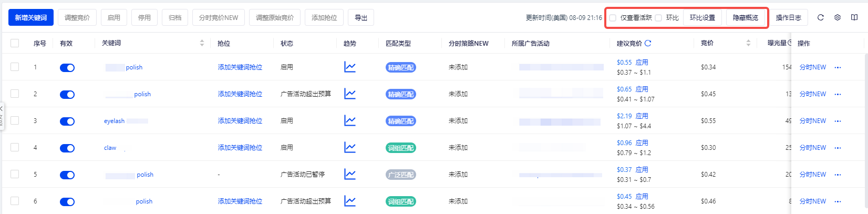Open trend chart icon for row 2
Screen dimensions: 868x214
click(x=350, y=94)
